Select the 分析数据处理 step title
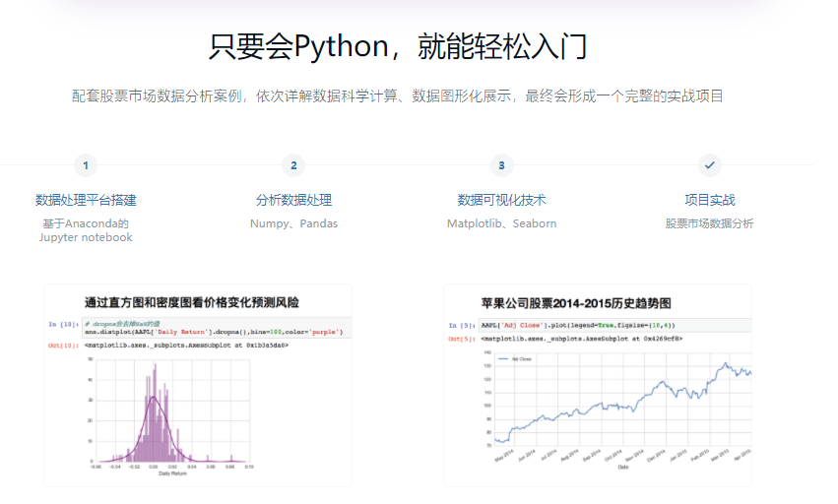The image size is (838, 504). pos(293,200)
